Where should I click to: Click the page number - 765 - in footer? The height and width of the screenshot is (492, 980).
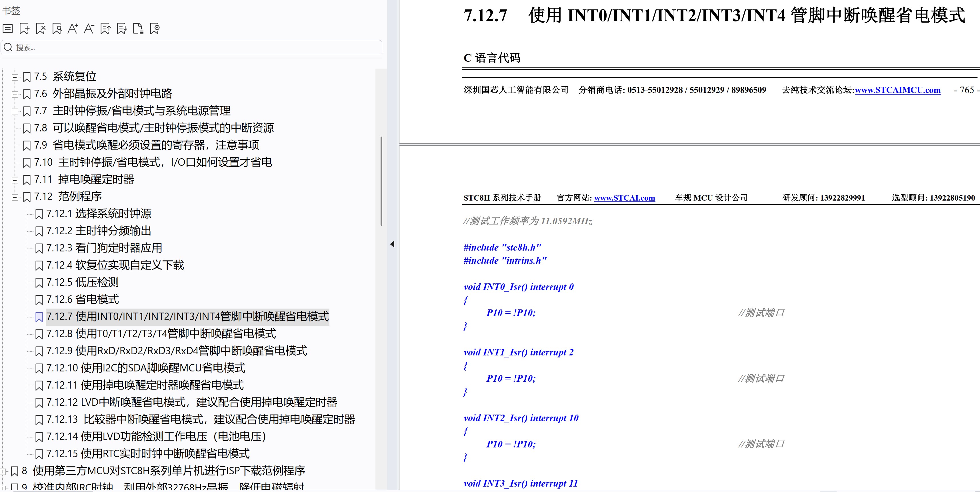(x=966, y=90)
